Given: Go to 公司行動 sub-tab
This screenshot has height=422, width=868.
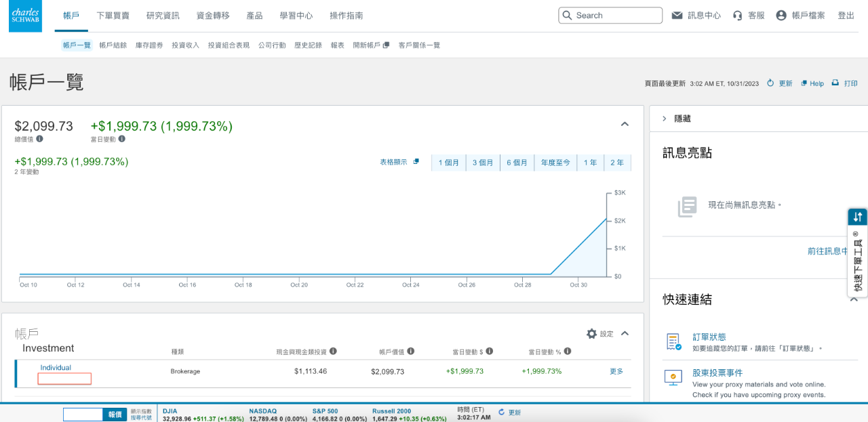Looking at the screenshot, I should tap(272, 45).
